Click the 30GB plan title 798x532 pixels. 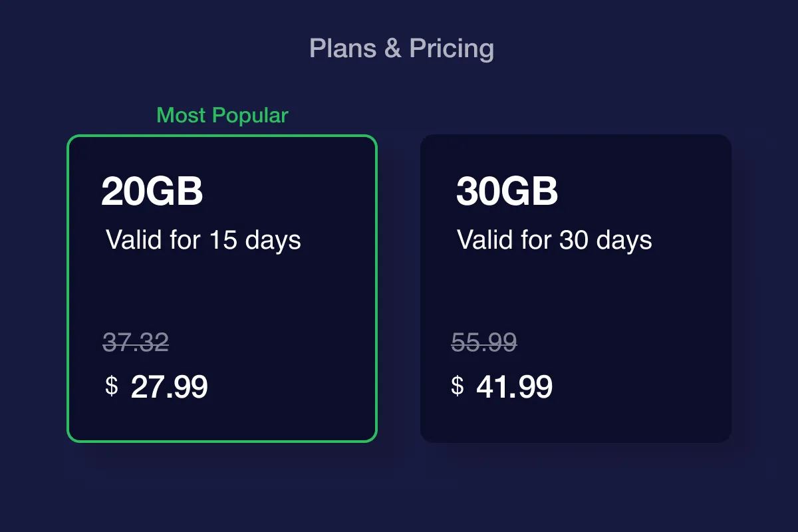tap(507, 192)
